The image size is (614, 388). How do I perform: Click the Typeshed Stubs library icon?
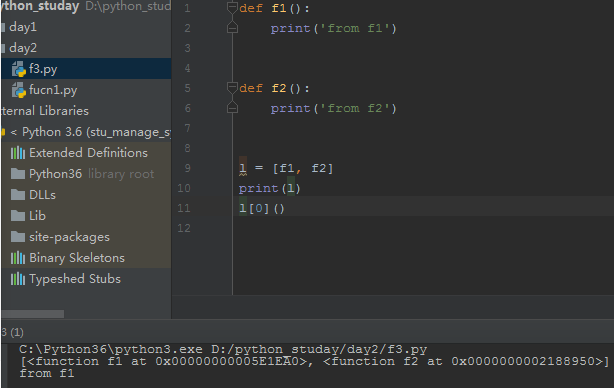(18, 279)
